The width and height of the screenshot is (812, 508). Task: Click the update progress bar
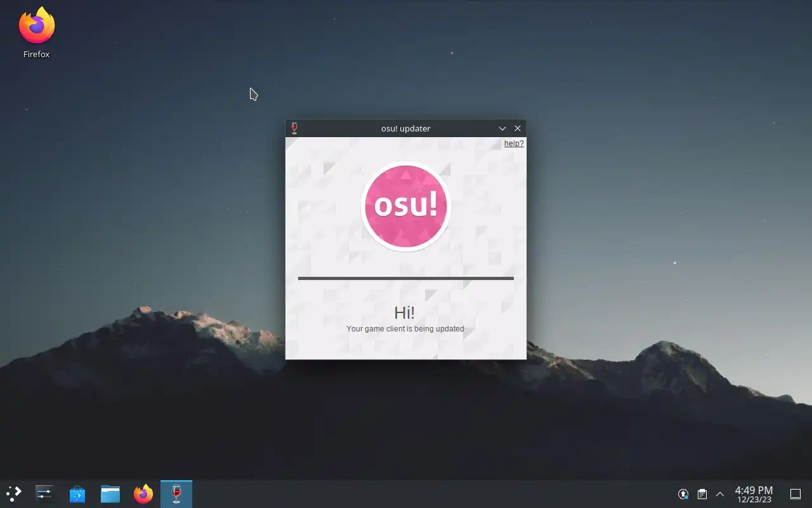coord(406,278)
